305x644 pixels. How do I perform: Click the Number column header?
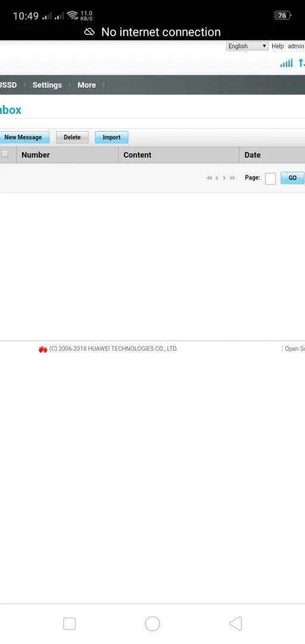tap(67, 155)
